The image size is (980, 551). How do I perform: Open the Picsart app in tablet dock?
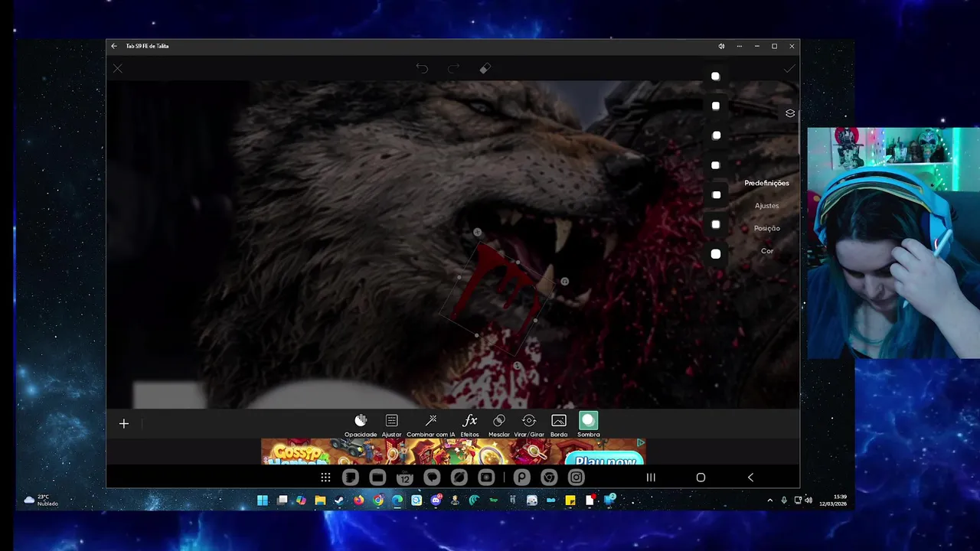pyautogui.click(x=521, y=478)
